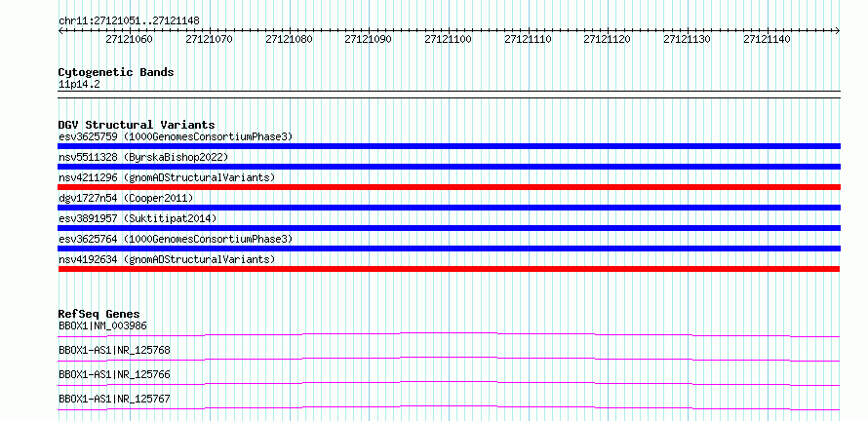Open variant label esv3891957 Suktitipat2014
This screenshot has width=868, height=421.
click(138, 218)
